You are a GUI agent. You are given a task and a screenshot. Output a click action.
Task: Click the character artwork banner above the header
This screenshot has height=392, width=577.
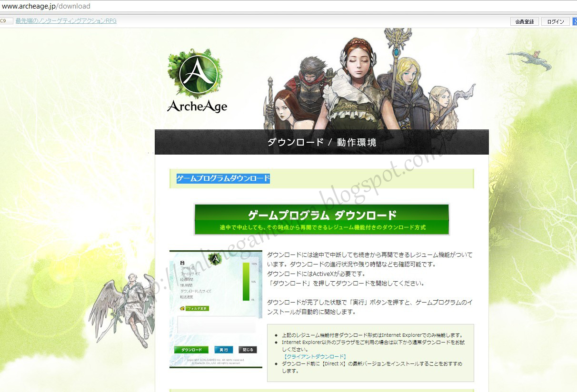(369, 79)
